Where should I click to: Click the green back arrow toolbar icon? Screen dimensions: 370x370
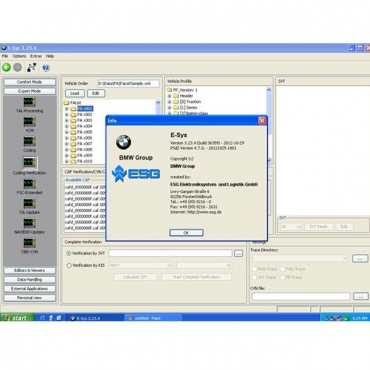tap(6, 68)
